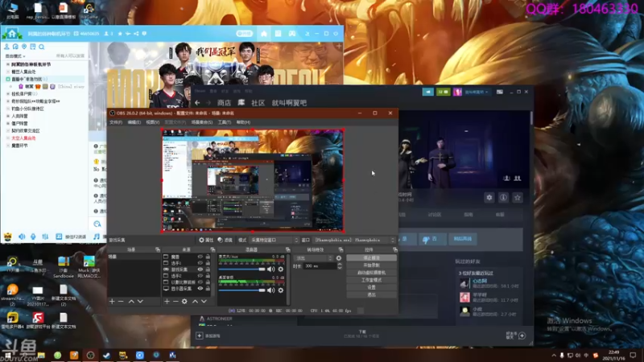The height and width of the screenshot is (362, 644).
Task: Adjust desktop audio volume slider
Action: (242, 290)
